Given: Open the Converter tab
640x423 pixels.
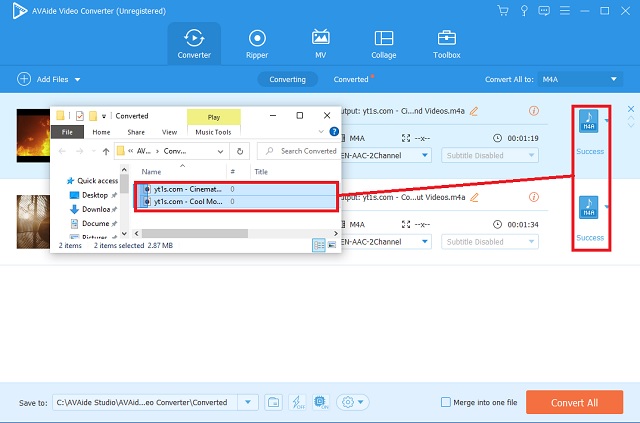Looking at the screenshot, I should pyautogui.click(x=194, y=44).
